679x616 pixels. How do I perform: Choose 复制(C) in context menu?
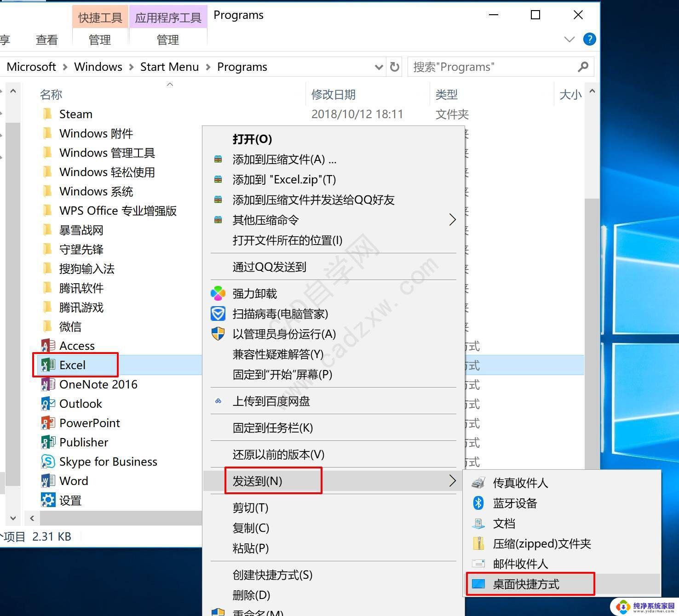251,528
